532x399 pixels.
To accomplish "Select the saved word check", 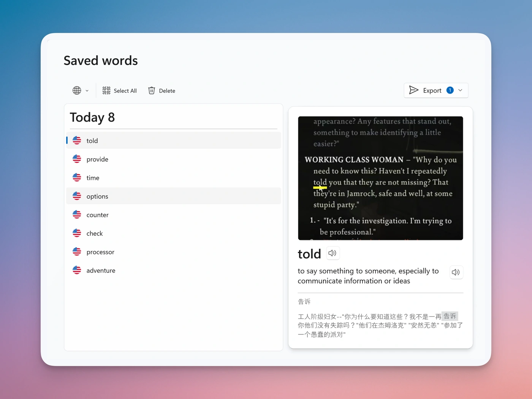I will [95, 233].
